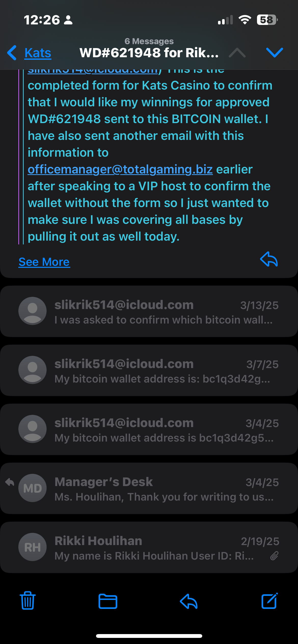Expand the 3/7/25 bitcoin wallet message
The image size is (298, 644).
click(x=163, y=370)
